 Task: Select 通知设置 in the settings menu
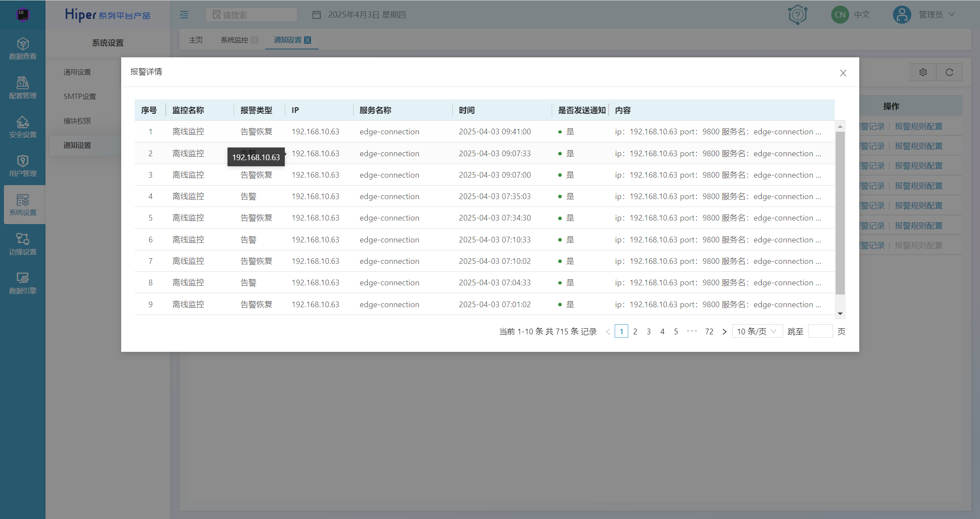[77, 145]
